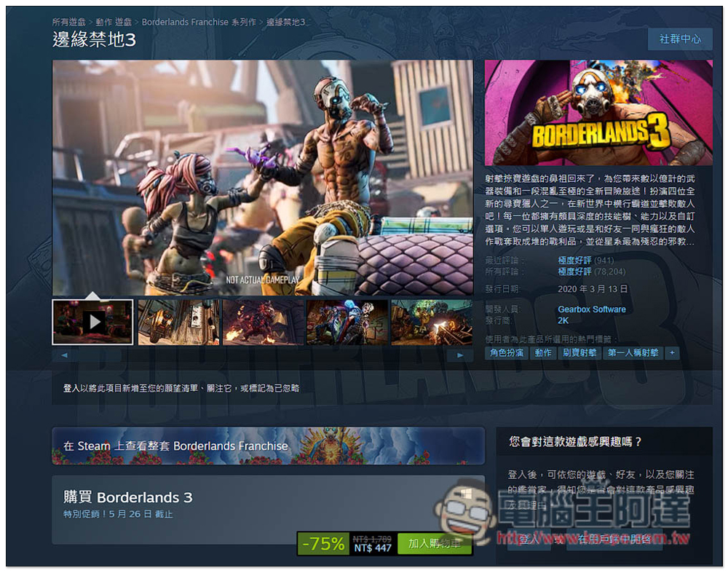Add Borderlands 3 to cart via 加入購物車
Image resolution: width=728 pixels, height=573 pixels.
(x=434, y=543)
